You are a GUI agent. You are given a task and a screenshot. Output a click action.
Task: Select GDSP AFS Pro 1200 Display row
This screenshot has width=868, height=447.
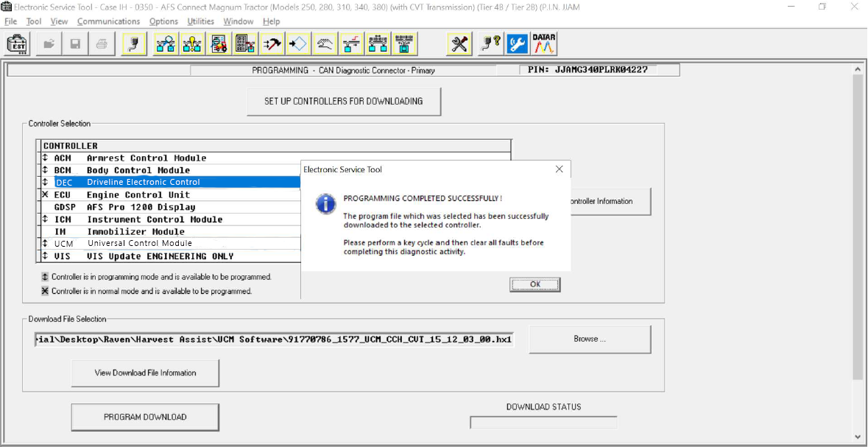(x=172, y=207)
